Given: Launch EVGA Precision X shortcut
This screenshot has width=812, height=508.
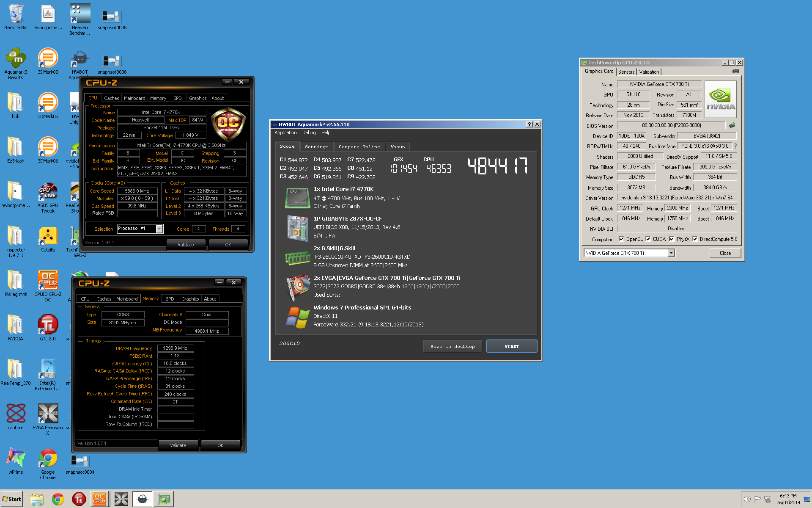Looking at the screenshot, I should tap(48, 419).
